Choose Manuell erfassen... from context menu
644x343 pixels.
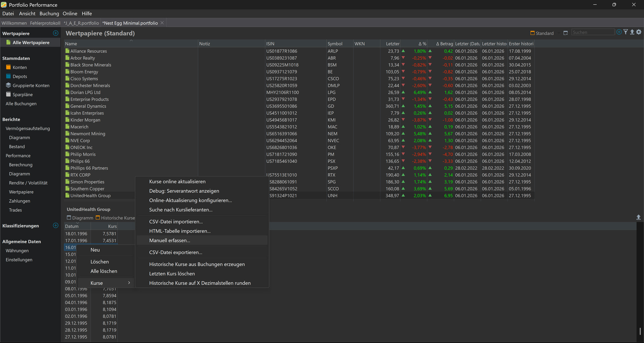click(170, 240)
